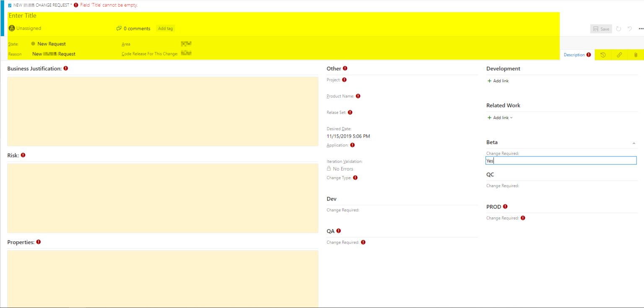Click the Business Justification text area
Viewport: 644px width, 308px height.
(163, 111)
